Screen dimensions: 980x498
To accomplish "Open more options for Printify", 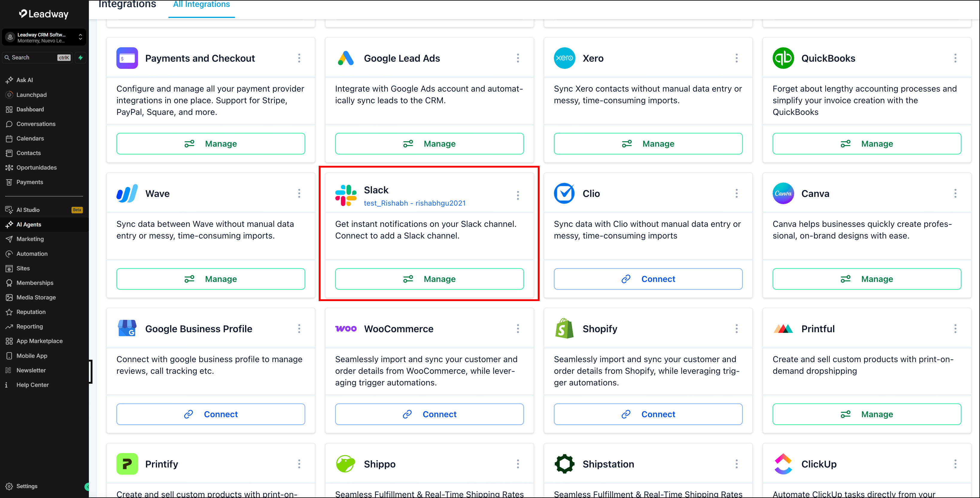I will 299,464.
